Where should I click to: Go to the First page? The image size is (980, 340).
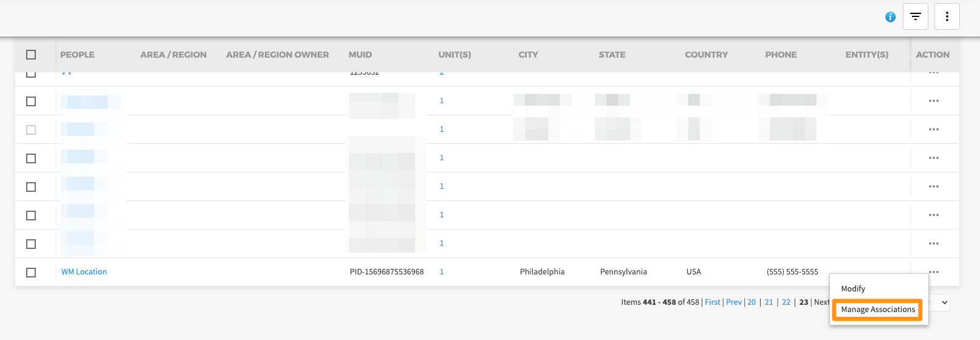(713, 302)
